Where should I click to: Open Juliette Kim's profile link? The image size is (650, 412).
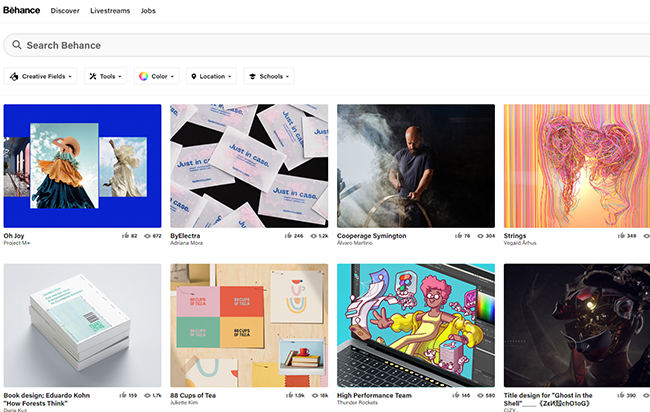pos(184,402)
